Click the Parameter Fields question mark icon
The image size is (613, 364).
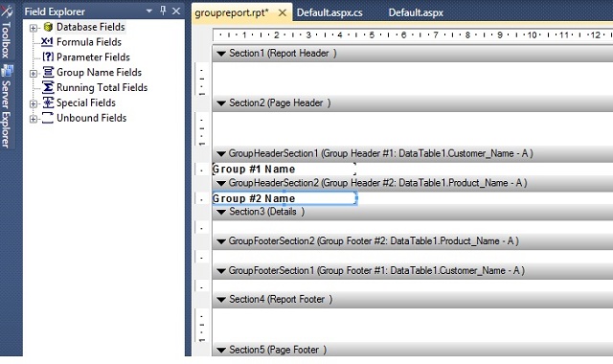click(48, 57)
